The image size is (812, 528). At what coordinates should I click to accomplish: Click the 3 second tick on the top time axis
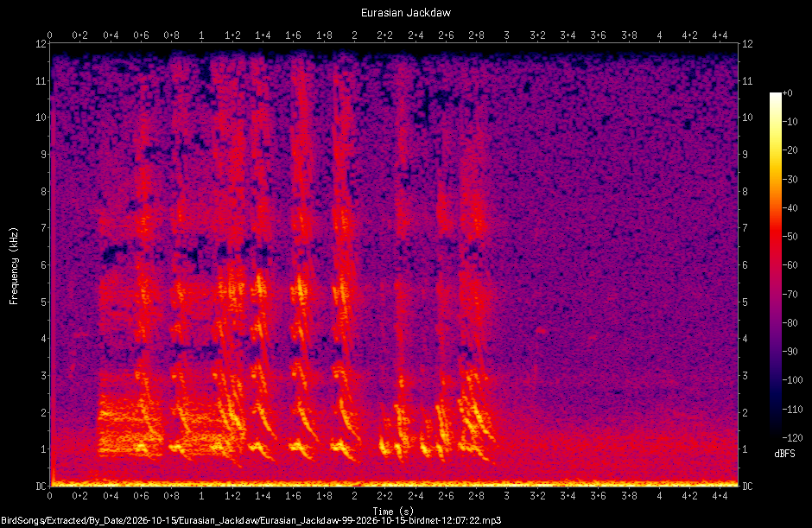point(506,35)
